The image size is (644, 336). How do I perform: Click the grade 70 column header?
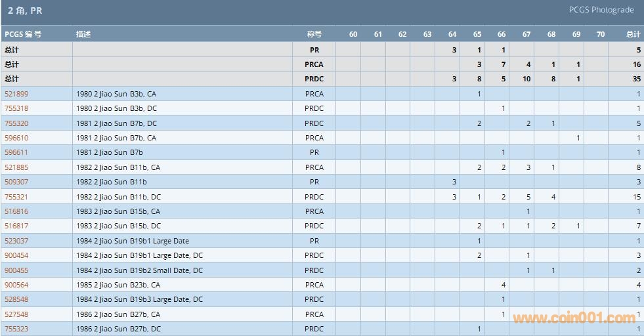pos(600,34)
